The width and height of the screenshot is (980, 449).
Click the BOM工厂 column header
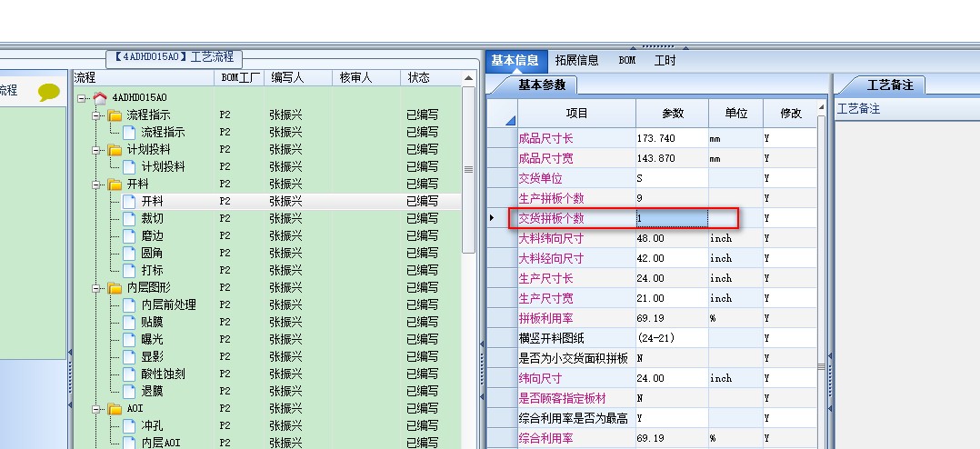click(240, 78)
